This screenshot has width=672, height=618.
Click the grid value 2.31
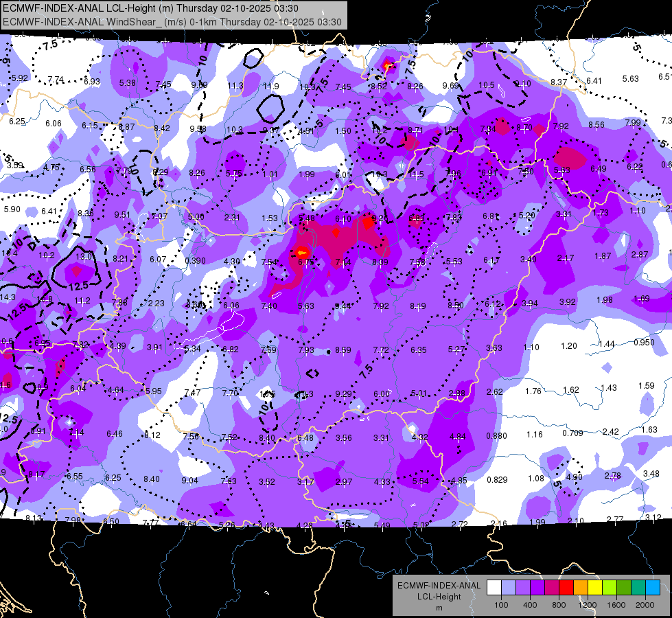pos(232,218)
